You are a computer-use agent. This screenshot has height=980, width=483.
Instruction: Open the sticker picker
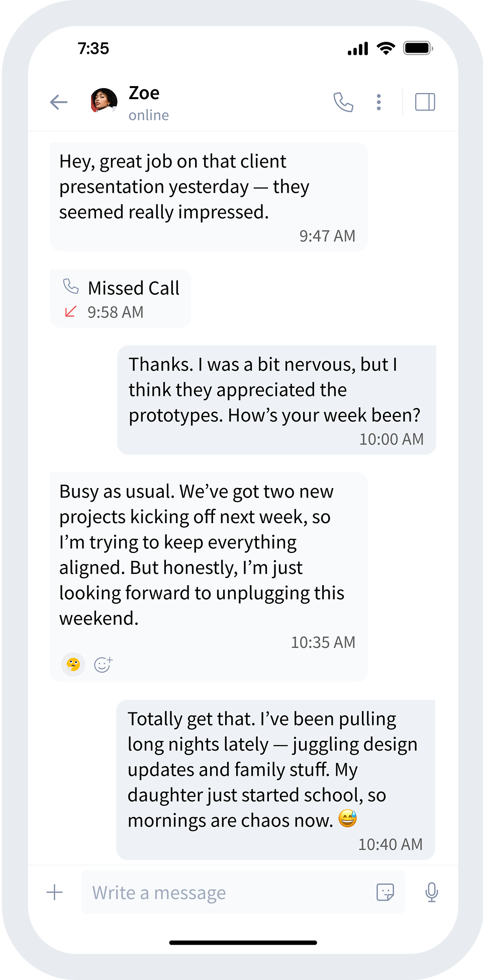point(385,892)
